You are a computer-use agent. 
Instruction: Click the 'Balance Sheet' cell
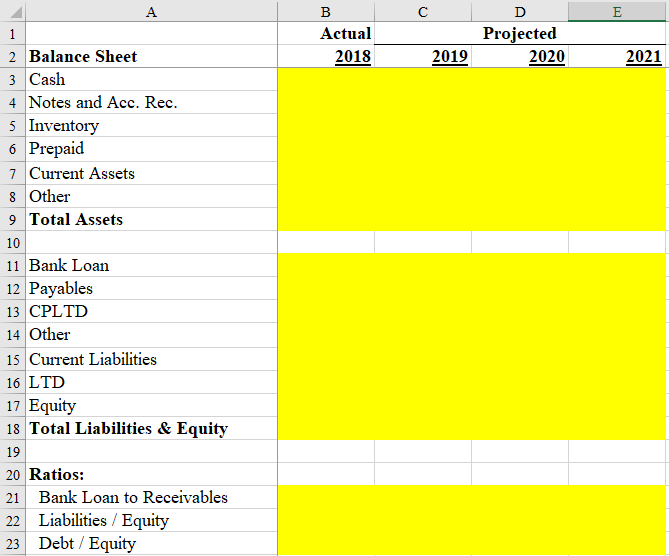(151, 56)
